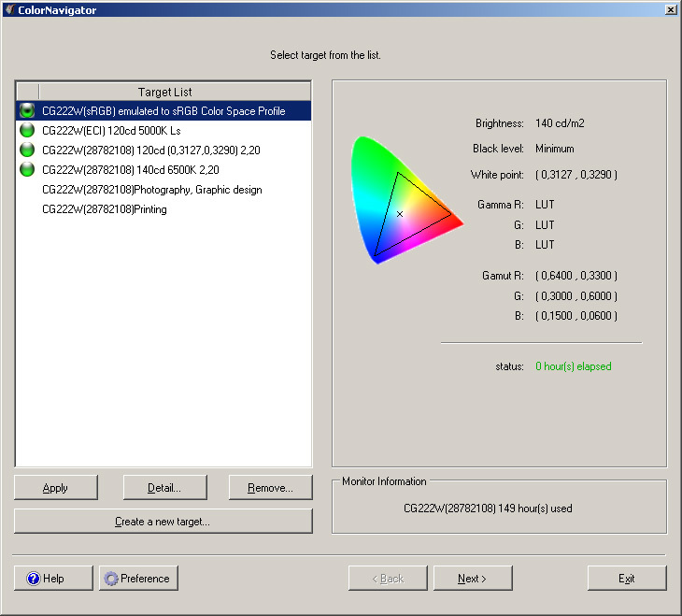Click monitor info CG222W(28782108) 149 hour(s) used
The width and height of the screenshot is (682, 616).
coord(488,509)
